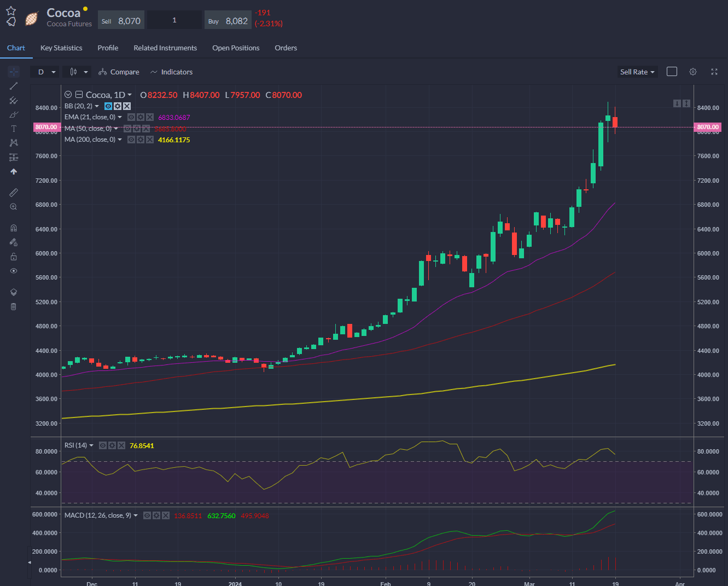Open the Indicators list
The height and width of the screenshot is (586, 728).
171,72
